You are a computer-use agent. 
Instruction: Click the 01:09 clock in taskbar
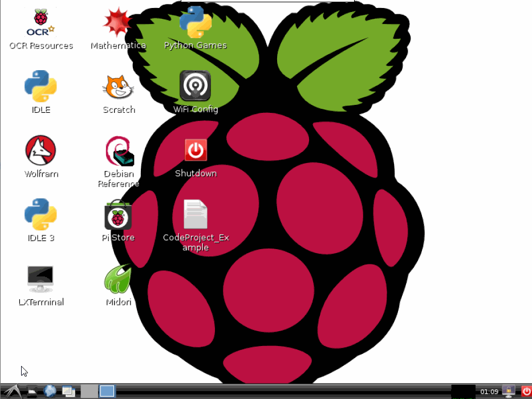[x=489, y=392]
